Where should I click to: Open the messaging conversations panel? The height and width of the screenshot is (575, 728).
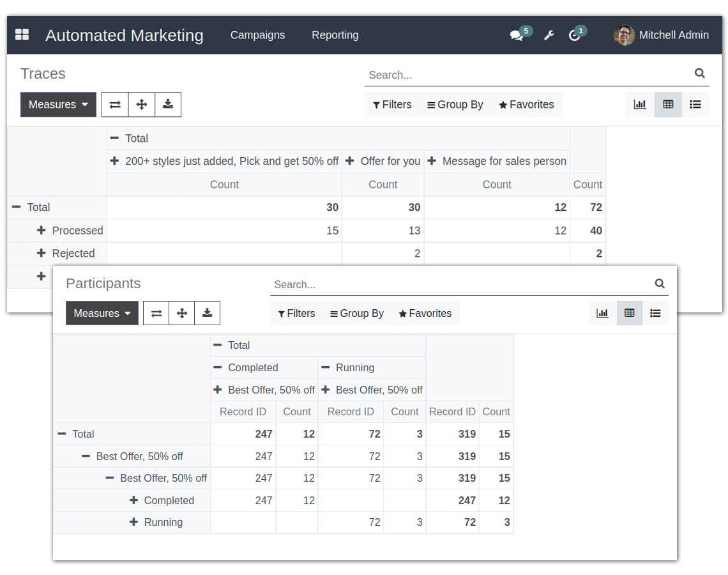click(517, 35)
